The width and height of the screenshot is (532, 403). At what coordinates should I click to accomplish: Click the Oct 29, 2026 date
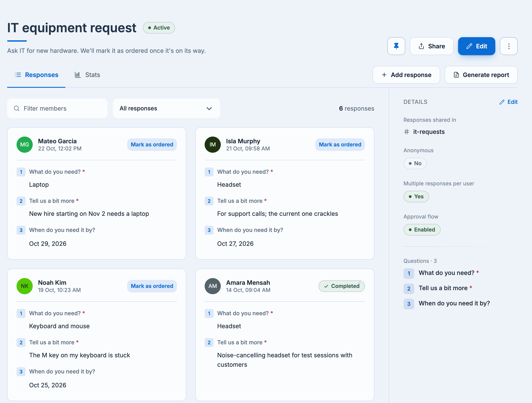[48, 244]
